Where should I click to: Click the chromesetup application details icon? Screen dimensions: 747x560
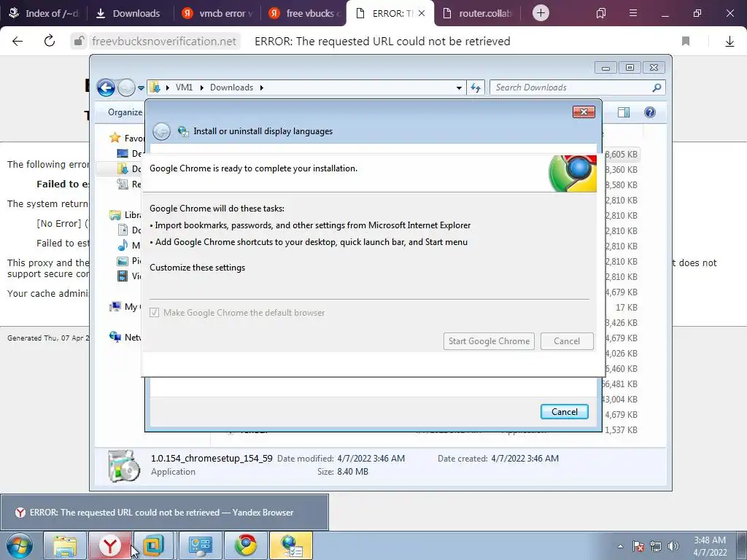click(124, 465)
